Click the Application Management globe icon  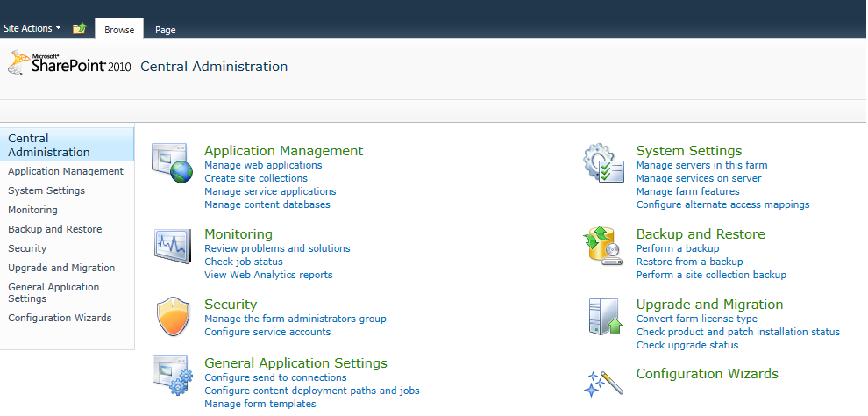pyautogui.click(x=172, y=164)
